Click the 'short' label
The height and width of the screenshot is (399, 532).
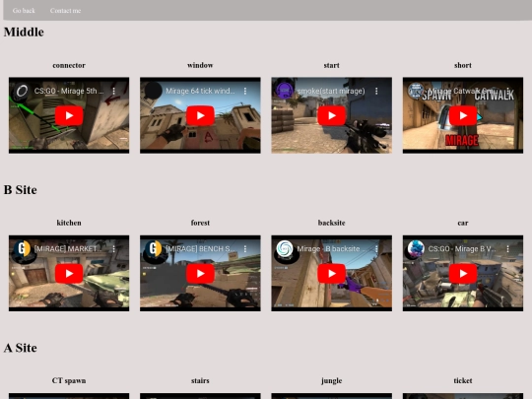coord(463,65)
